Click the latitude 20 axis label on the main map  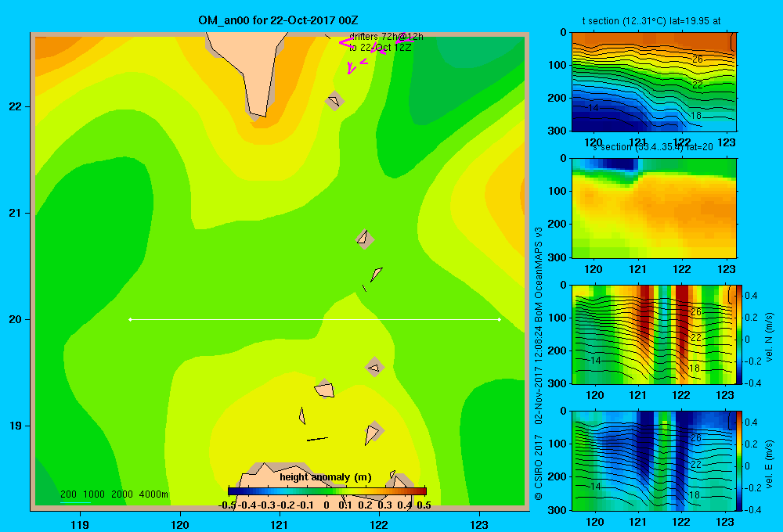(15, 319)
